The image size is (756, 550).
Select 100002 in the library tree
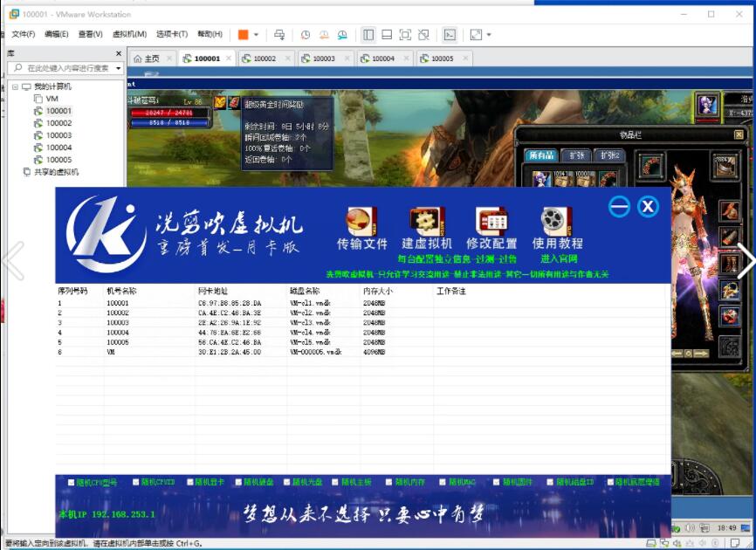(x=58, y=123)
